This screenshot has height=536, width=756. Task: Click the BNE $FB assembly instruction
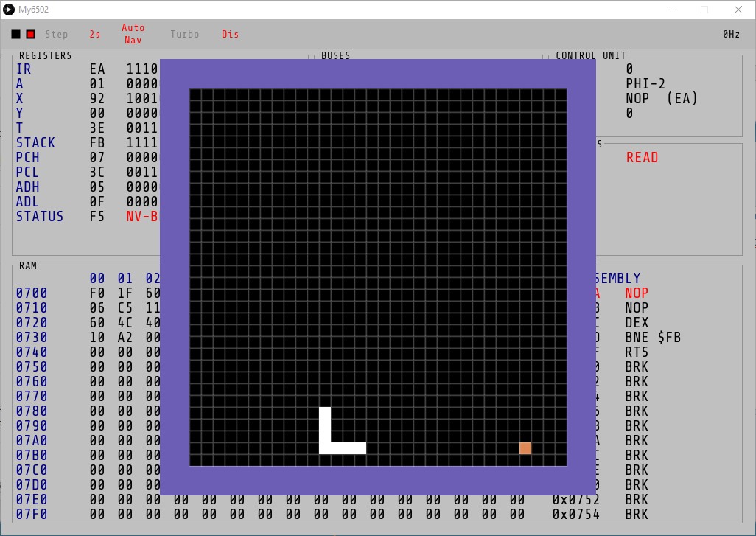(x=653, y=338)
